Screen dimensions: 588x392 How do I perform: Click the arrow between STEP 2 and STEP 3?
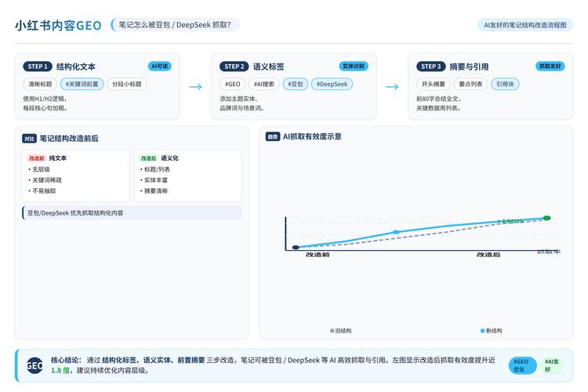click(392, 87)
